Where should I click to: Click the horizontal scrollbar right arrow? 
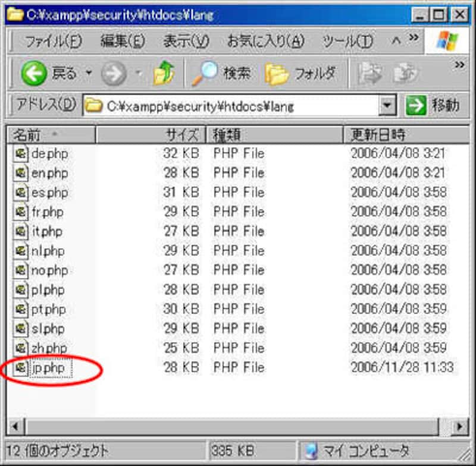[x=460, y=426]
